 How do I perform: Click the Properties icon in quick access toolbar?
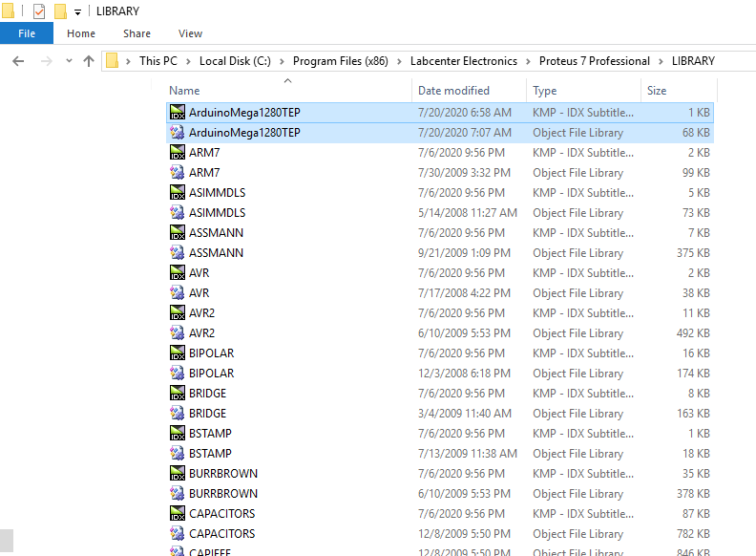39,11
